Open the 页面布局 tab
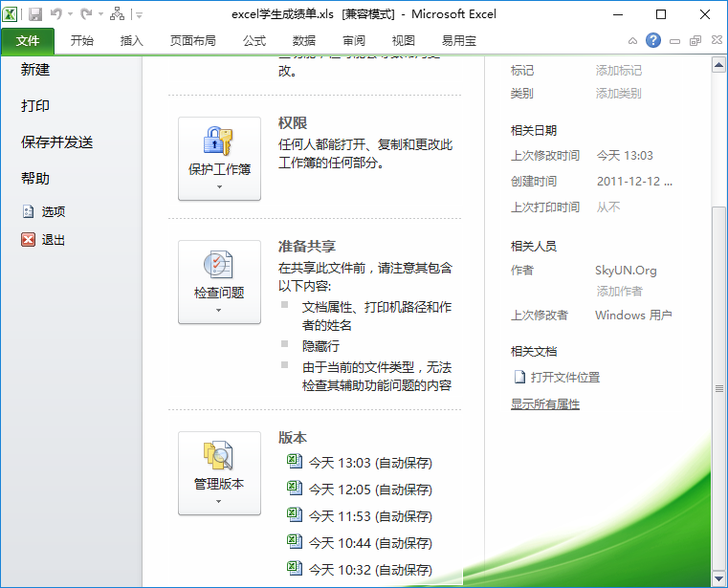728x588 pixels. click(x=193, y=41)
